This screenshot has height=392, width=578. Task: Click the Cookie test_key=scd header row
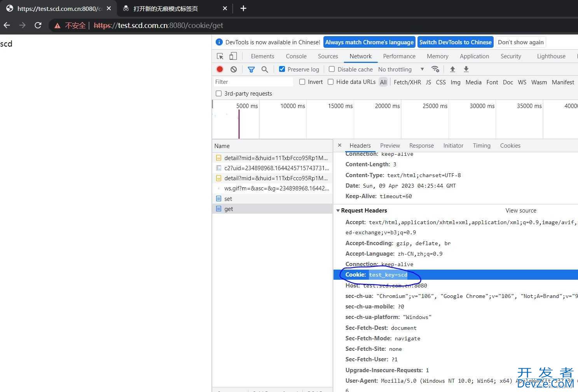click(x=456, y=275)
